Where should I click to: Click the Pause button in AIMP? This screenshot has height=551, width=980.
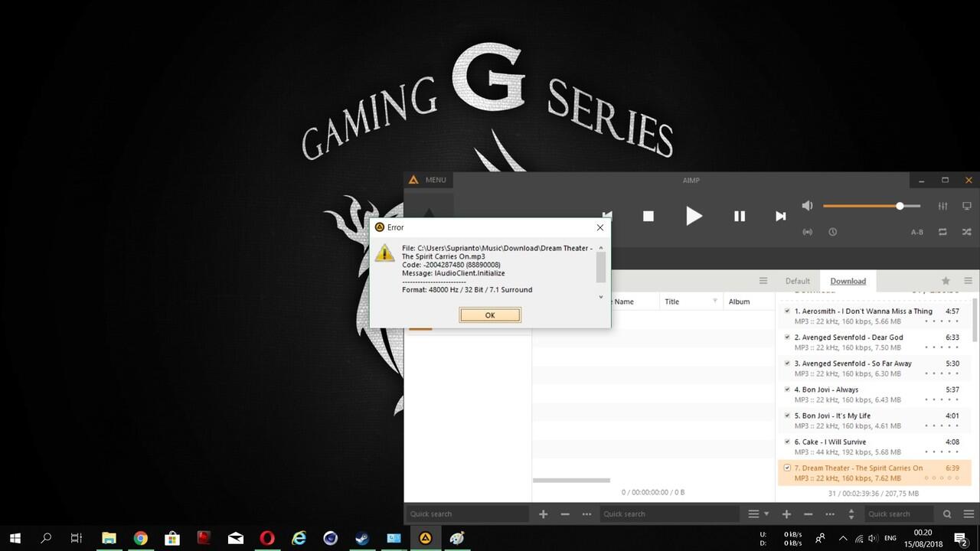point(740,217)
